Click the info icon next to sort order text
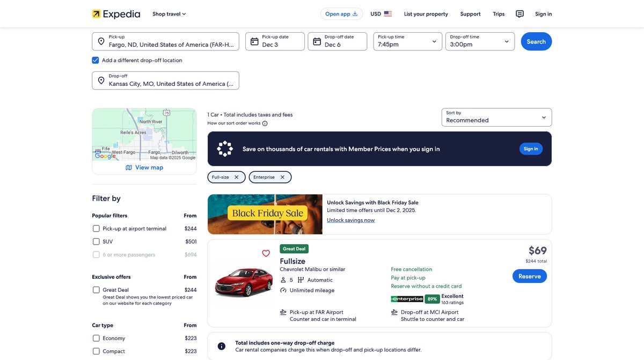The image size is (644, 360). [265, 123]
